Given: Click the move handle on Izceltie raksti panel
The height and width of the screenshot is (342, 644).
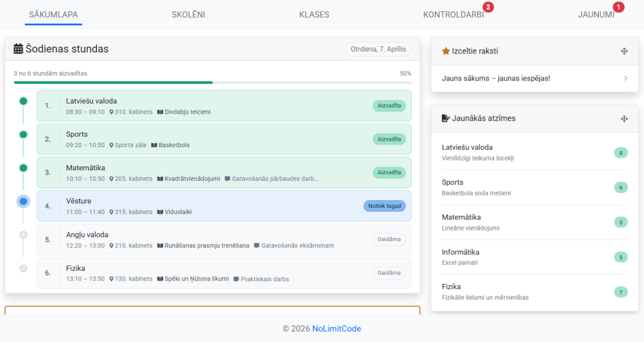Looking at the screenshot, I should (624, 51).
